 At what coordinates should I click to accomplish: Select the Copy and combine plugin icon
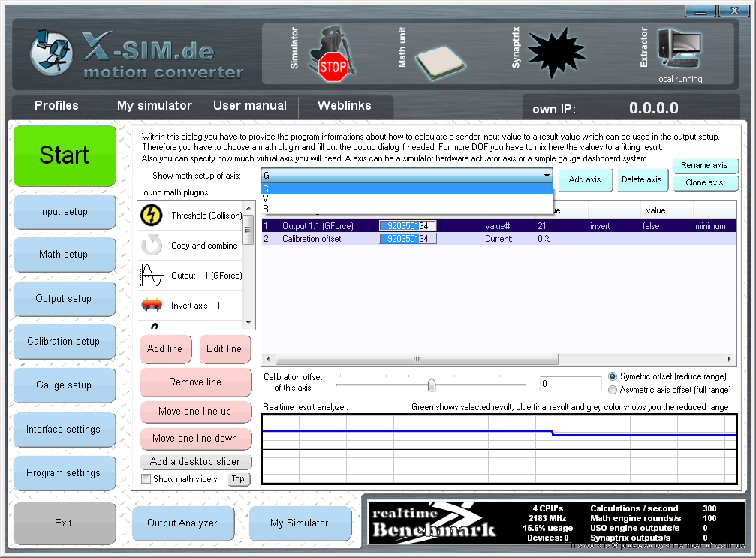[x=152, y=246]
